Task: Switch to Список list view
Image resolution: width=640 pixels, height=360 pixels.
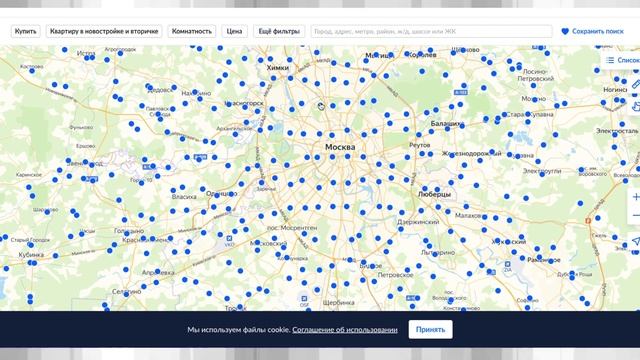Action: tap(622, 60)
